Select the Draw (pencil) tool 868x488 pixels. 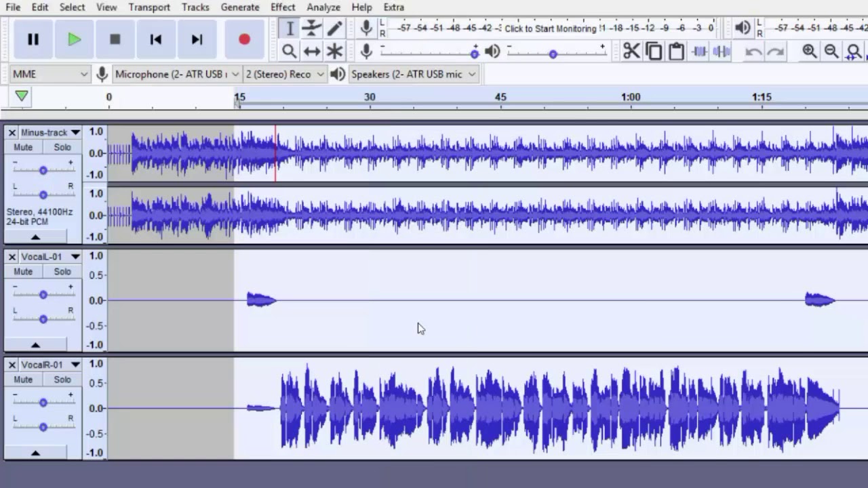pos(334,28)
